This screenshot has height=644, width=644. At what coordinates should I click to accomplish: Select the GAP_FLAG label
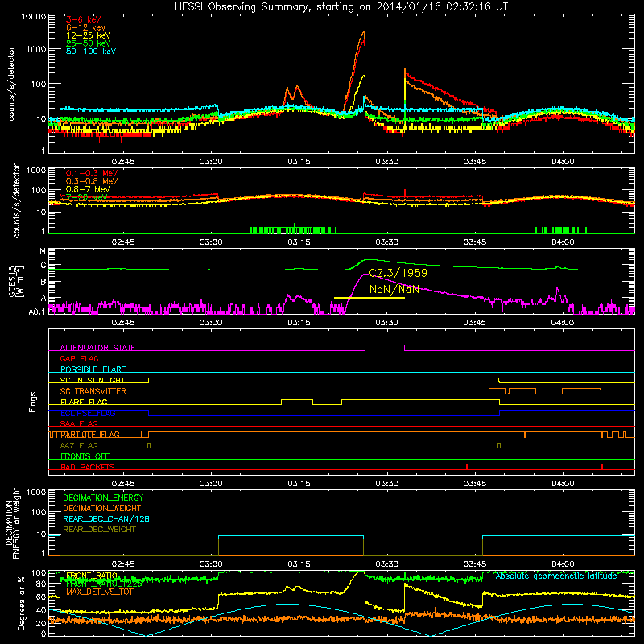pos(79,358)
